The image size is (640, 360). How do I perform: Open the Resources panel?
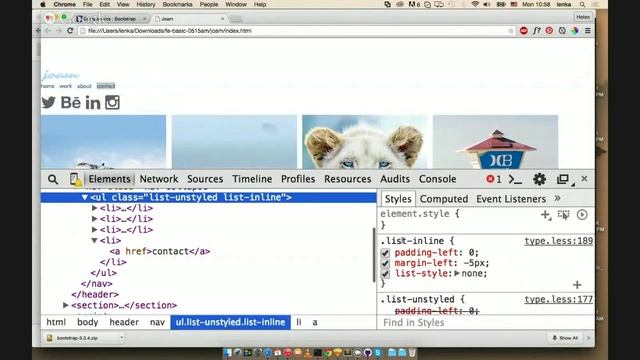(348, 179)
